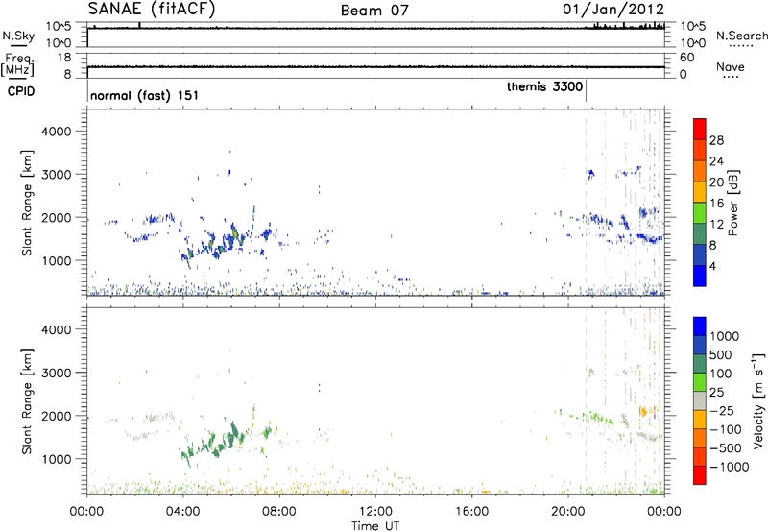Select the 12:00 time tick label

click(x=375, y=512)
